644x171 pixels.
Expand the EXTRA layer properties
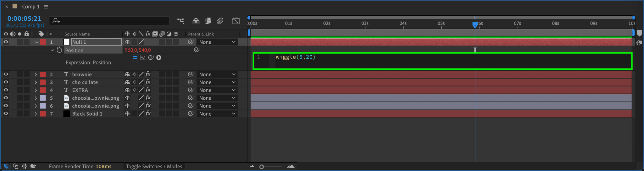[x=36, y=90]
